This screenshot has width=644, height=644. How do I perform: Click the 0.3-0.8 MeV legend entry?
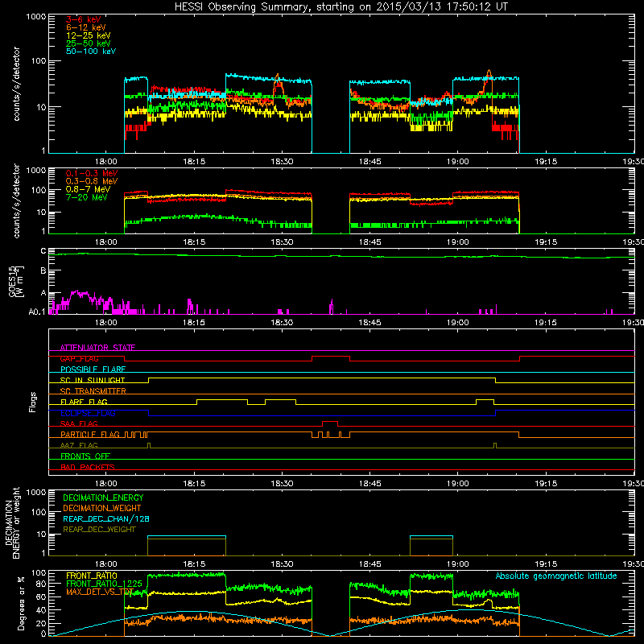coord(92,181)
